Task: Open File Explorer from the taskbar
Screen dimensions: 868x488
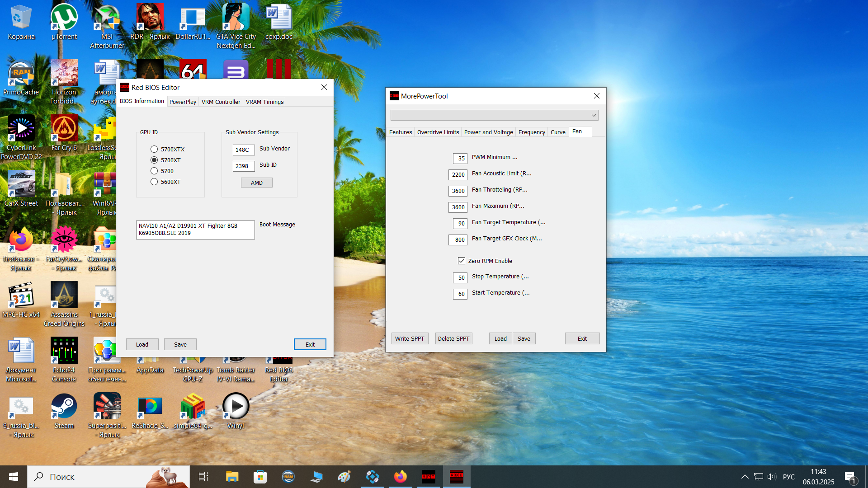Action: click(x=232, y=477)
